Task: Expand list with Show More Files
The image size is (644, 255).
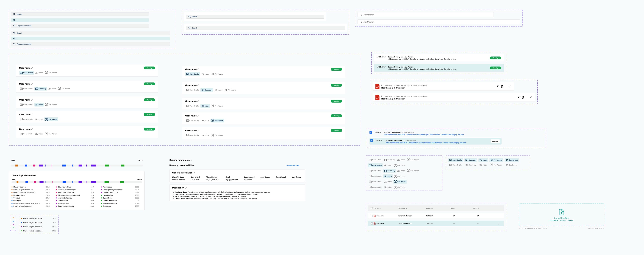Action: [292, 165]
